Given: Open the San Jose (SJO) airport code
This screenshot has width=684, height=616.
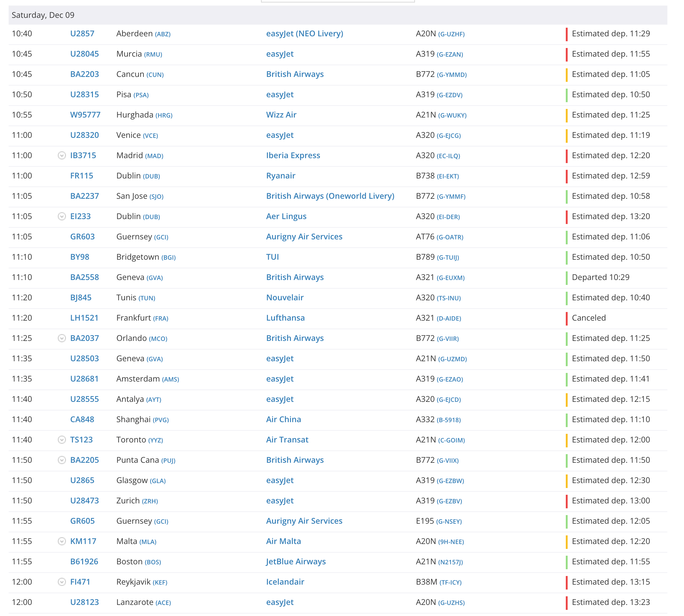Looking at the screenshot, I should (156, 197).
